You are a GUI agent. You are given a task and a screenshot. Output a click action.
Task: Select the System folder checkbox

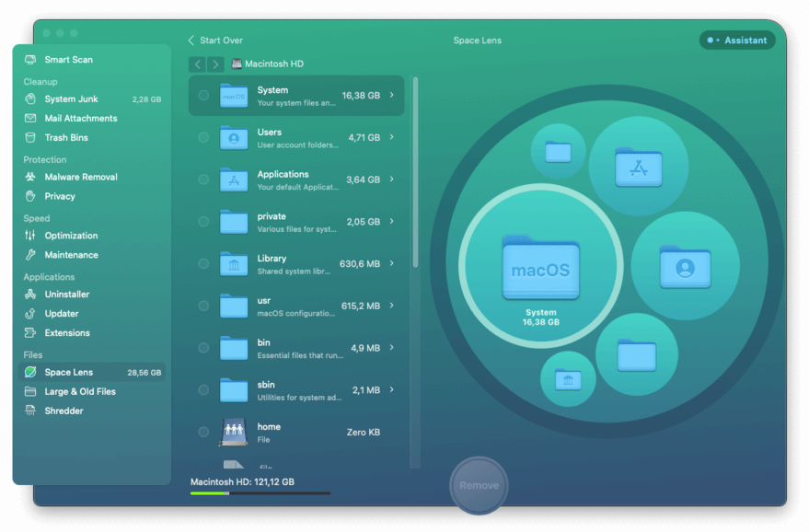(x=203, y=96)
